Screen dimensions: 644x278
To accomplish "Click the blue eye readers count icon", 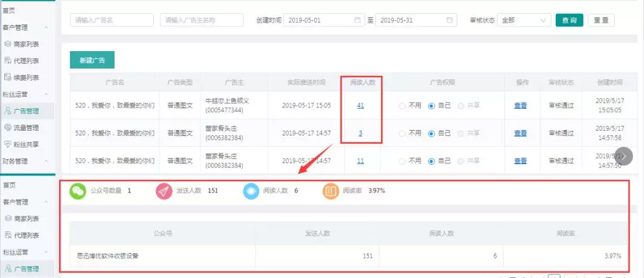I will 251,191.
